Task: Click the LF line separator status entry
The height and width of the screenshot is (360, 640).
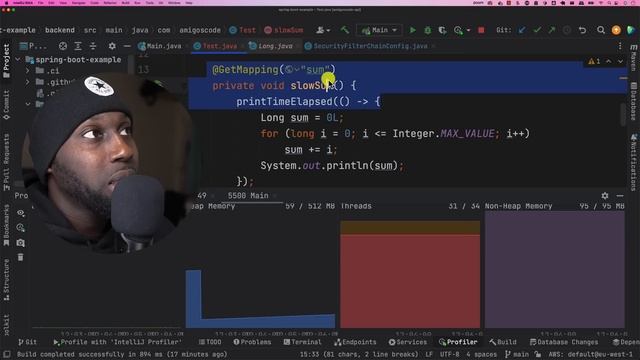Action: [429, 354]
